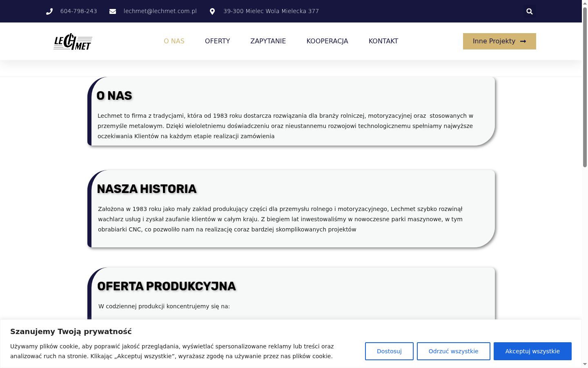Click the page vertical scrollbar thumb
588x368 pixels.
coord(585,87)
